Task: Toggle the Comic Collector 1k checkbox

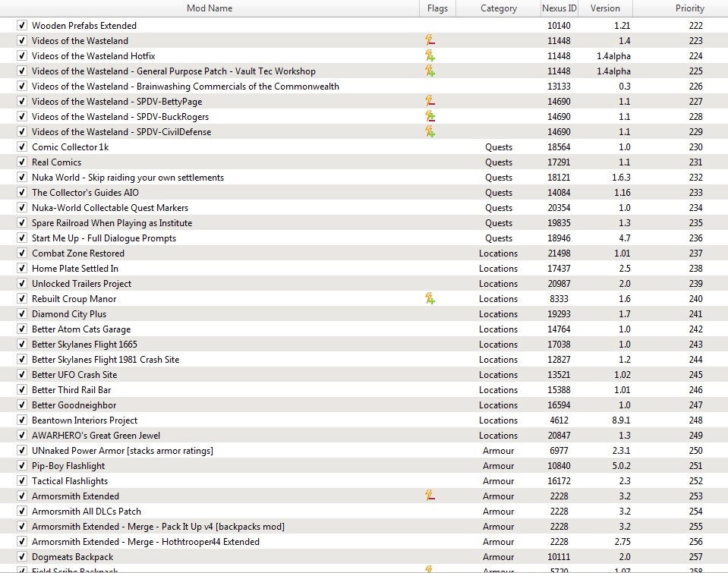Action: 22,146
